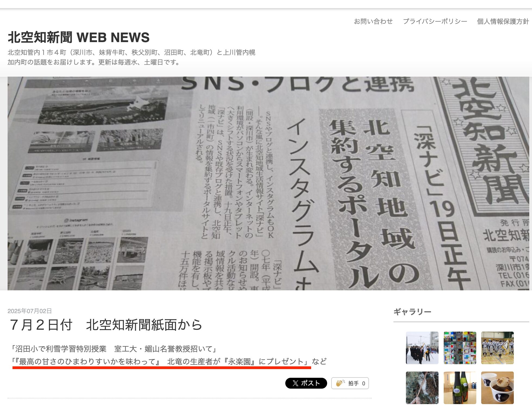Open the お問い合わせ contact link
Image resolution: width=532 pixels, height=409 pixels.
pos(373,21)
